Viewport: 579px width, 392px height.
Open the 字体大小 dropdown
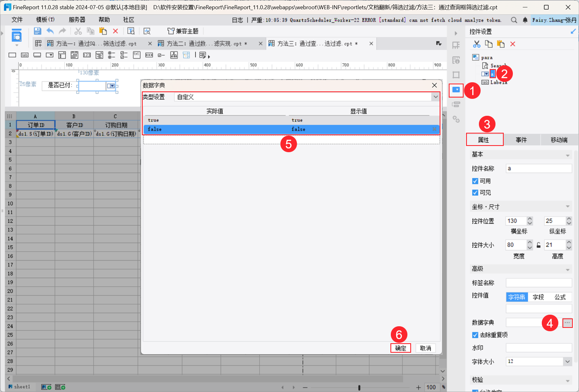[567, 361]
